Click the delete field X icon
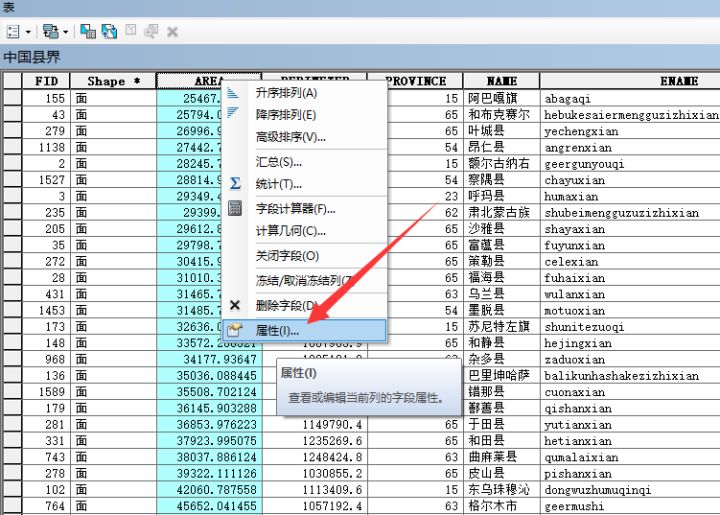 [235, 305]
